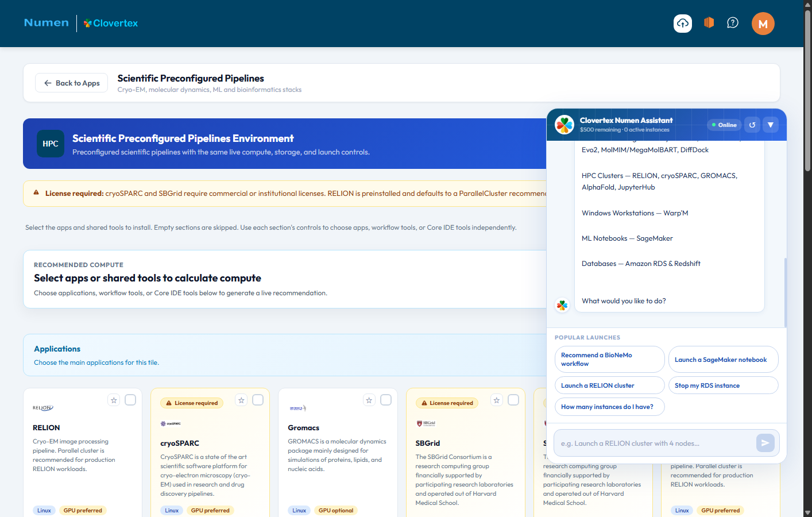Screen dimensions: 812x517
Task: Select the Gromacs app checkbox
Action: click(x=386, y=400)
